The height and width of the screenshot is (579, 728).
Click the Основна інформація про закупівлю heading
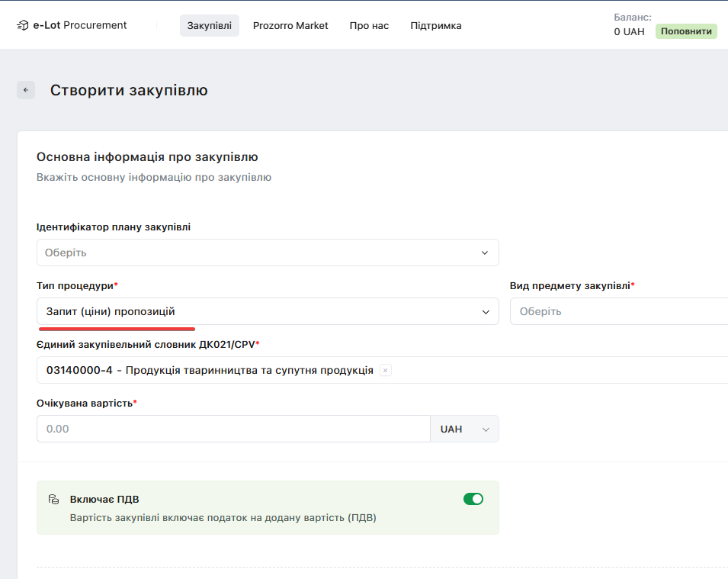(147, 157)
